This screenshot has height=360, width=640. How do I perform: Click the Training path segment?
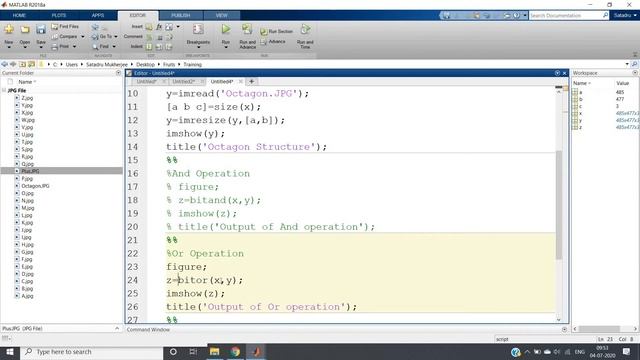192,64
